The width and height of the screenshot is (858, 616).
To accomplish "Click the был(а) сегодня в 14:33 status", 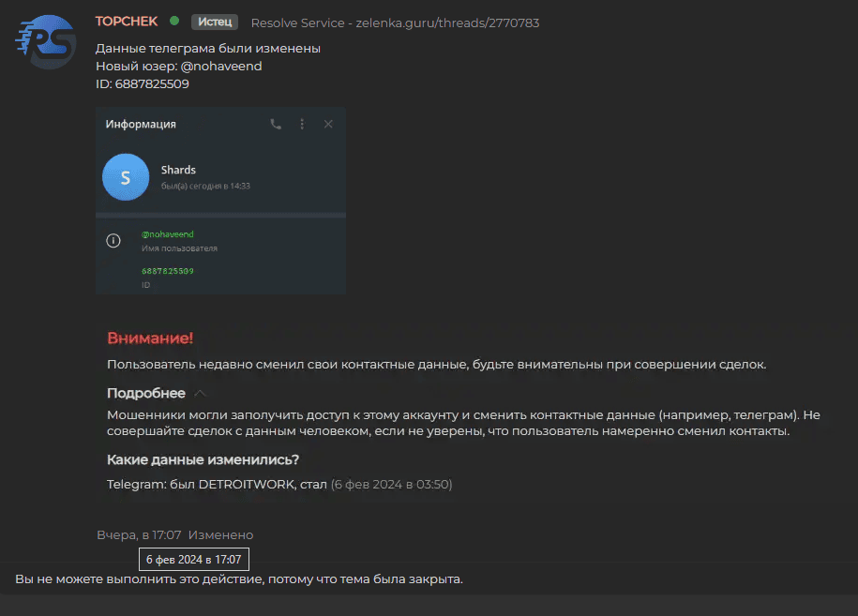I will click(205, 186).
